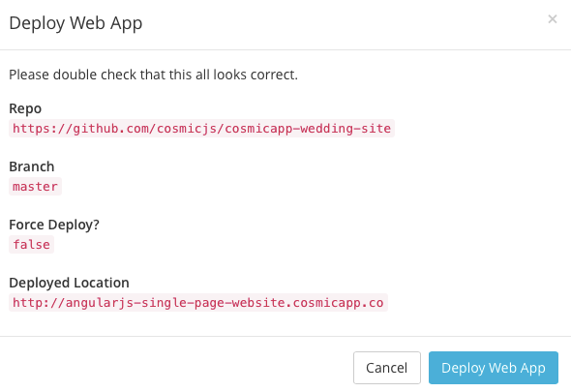This screenshot has width=571, height=392.
Task: Click 'https://' at the start of the repo URL
Action: 43,129
